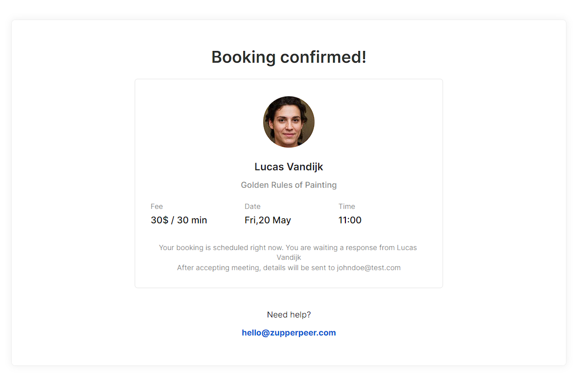Click the 'After accepting meeting' sentence
Screen dimensions: 588x388
pos(288,268)
